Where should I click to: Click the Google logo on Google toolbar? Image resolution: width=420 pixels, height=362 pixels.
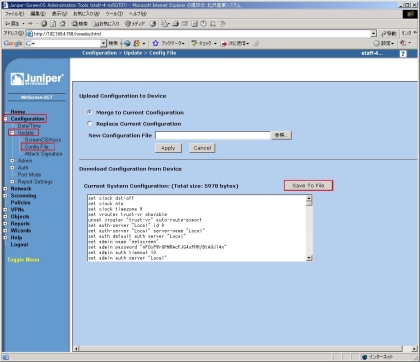pos(13,43)
